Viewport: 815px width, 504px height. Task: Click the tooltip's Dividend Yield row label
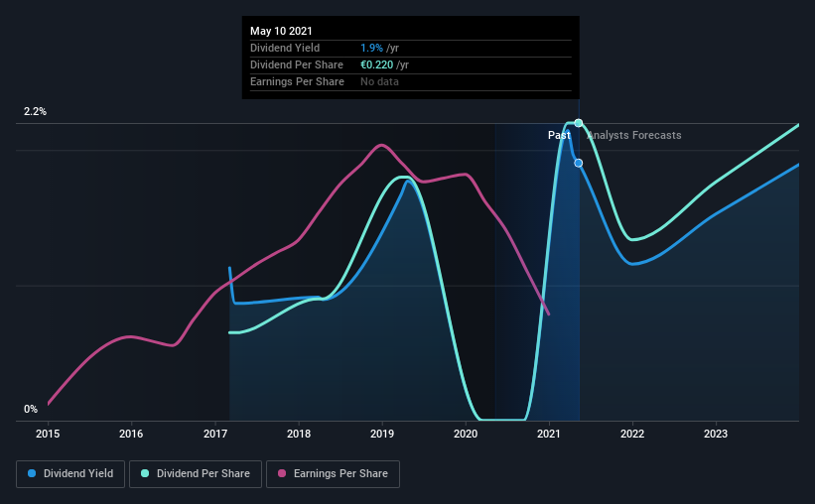click(285, 48)
